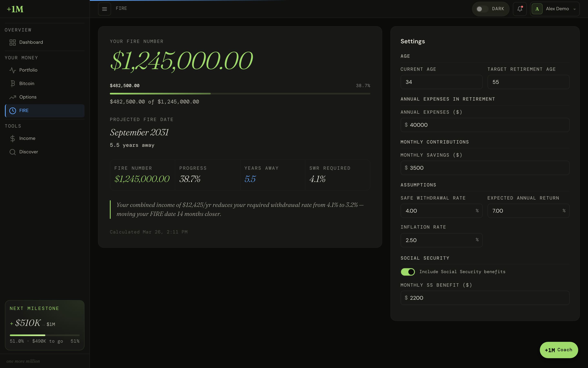Toggle the sidebar with hamburger menu icon
The width and height of the screenshot is (588, 368).
[x=105, y=9]
